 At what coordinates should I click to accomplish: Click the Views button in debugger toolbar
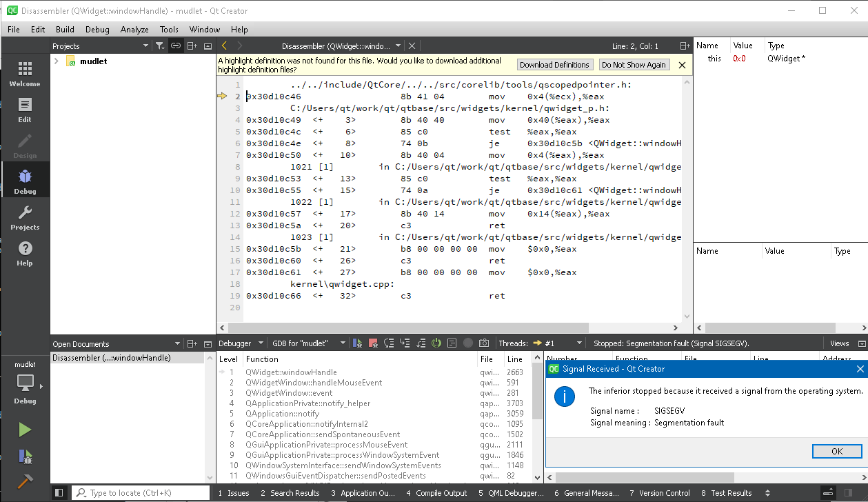coord(840,343)
